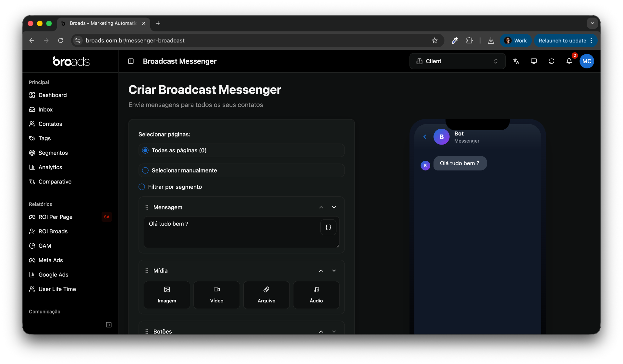Image resolution: width=623 pixels, height=364 pixels.
Task: Click the refresh sync icon in header
Action: coord(552,61)
